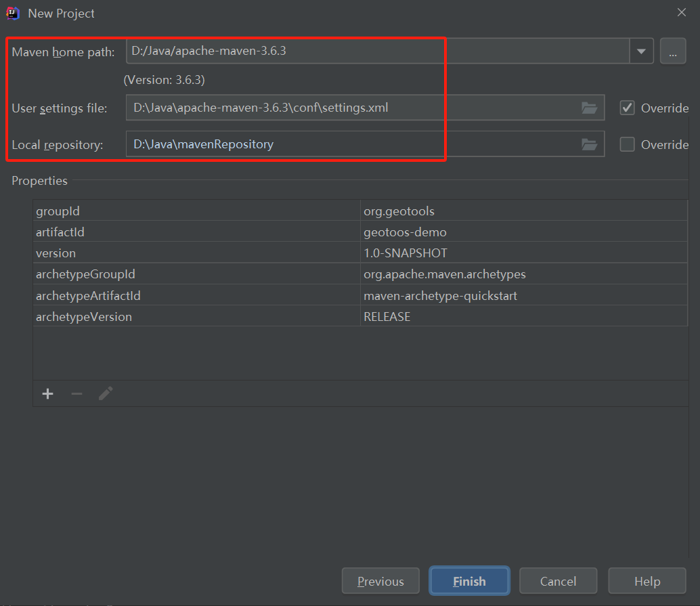Click the value org.apache.maven.archetypes
The image size is (700, 606).
tap(445, 274)
